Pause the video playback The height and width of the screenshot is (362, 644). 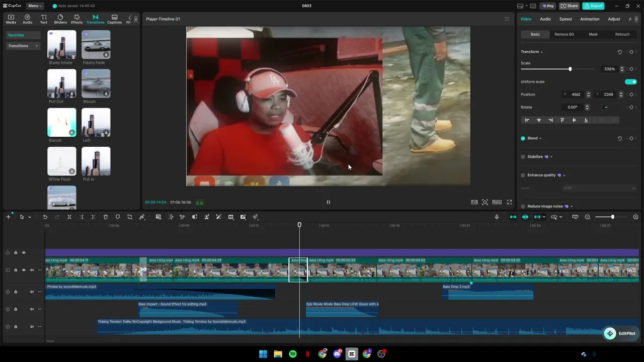click(x=328, y=202)
